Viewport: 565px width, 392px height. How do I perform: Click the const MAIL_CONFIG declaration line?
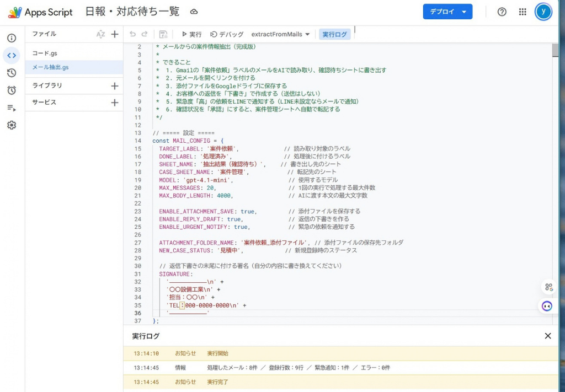coord(188,141)
